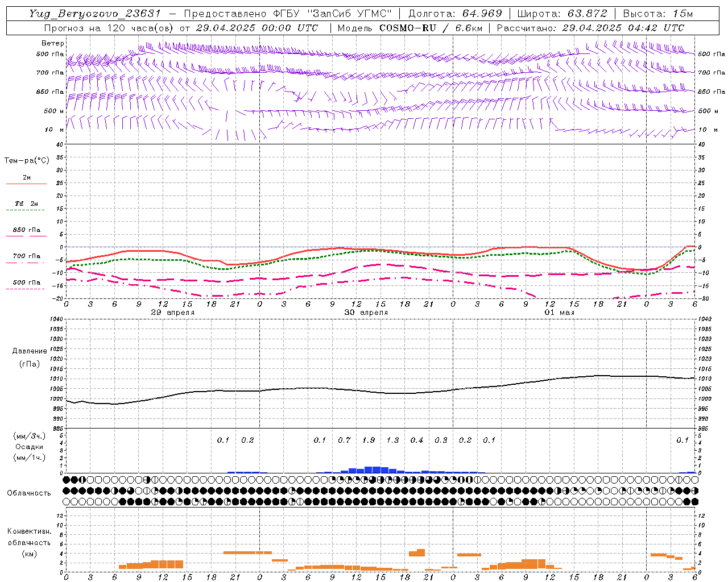Click the Конвективн. convective cloud label
The height and width of the screenshot is (582, 728).
coord(29,531)
